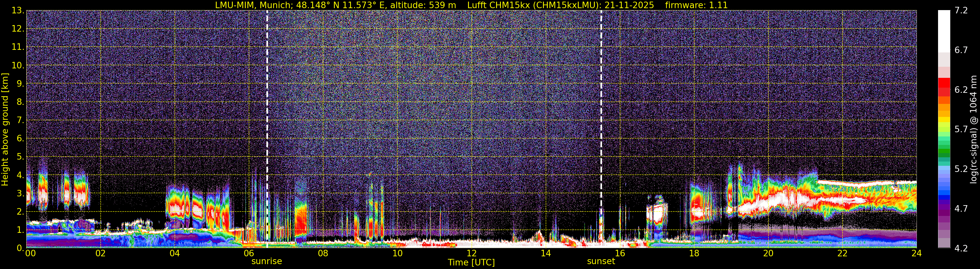The height and width of the screenshot is (269, 980).
Task: Click the "24" time axis tick label
Action: (917, 253)
